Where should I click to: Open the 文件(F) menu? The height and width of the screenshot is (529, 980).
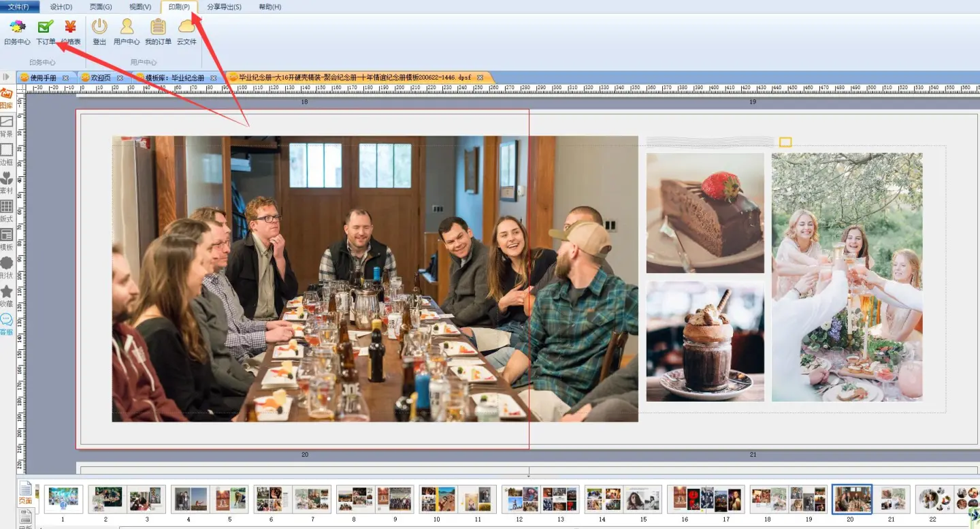[x=19, y=7]
